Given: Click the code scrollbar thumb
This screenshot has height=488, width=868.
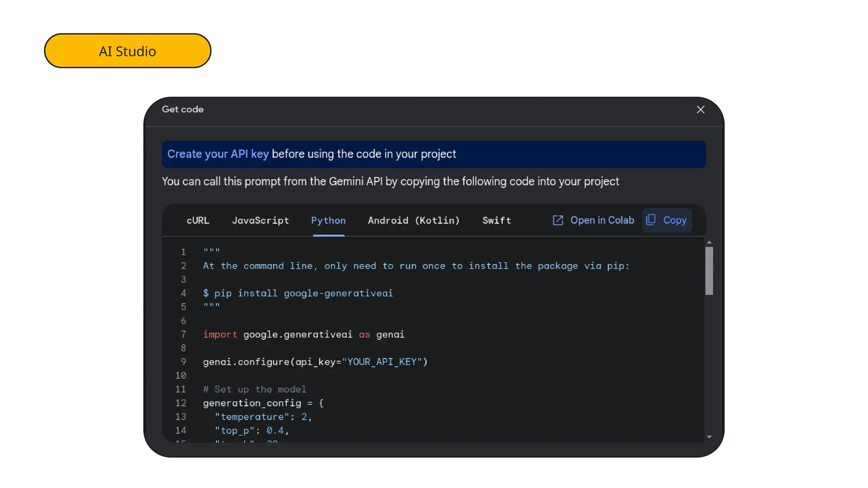Looking at the screenshot, I should (709, 271).
